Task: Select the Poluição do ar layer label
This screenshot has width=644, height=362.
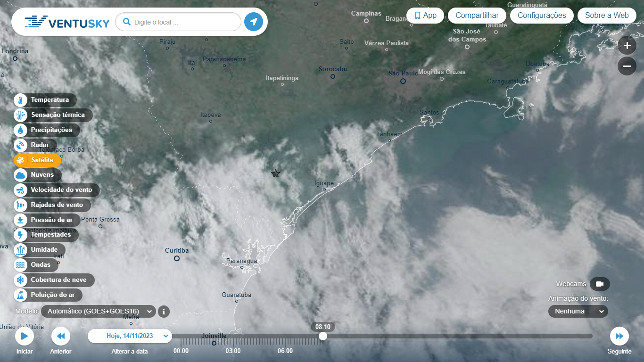Action: (x=53, y=295)
